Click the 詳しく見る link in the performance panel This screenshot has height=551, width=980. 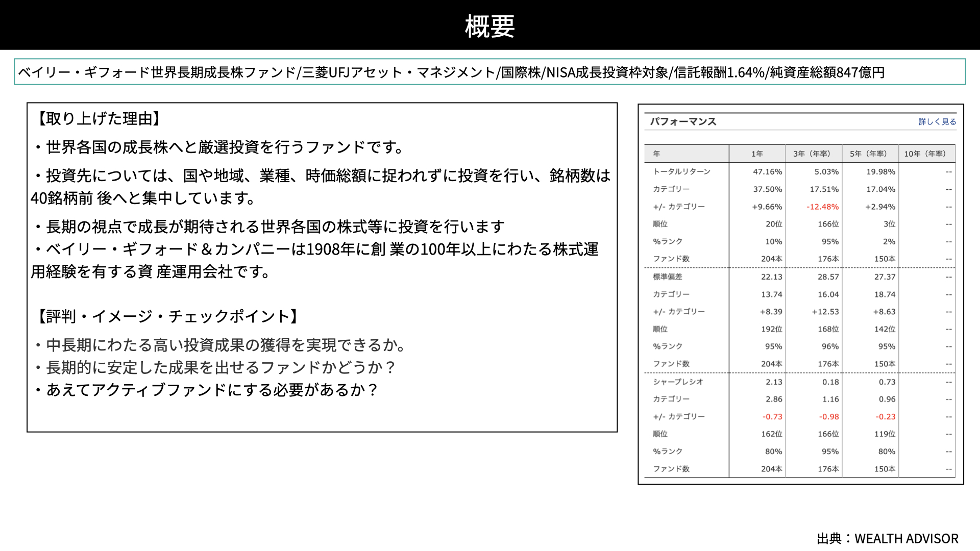[x=937, y=121]
